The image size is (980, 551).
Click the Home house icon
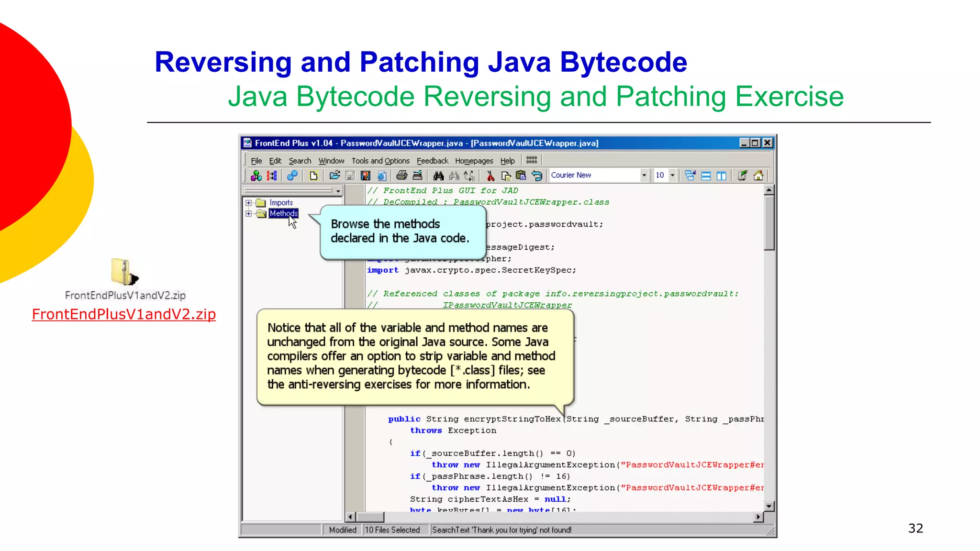[758, 176]
